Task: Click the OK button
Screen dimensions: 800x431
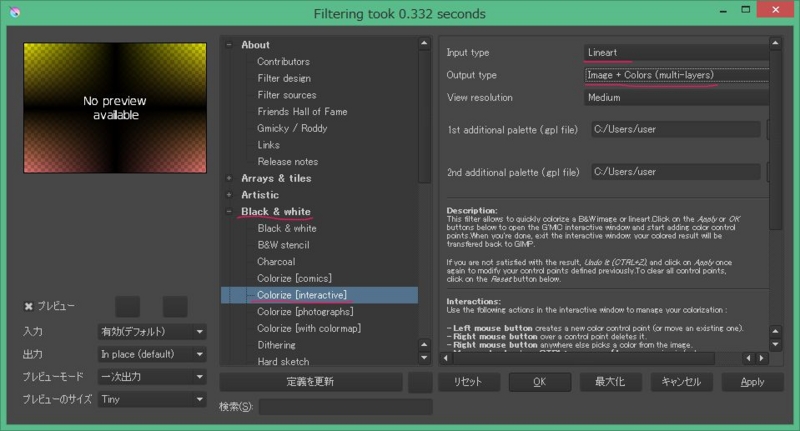Action: click(x=539, y=382)
